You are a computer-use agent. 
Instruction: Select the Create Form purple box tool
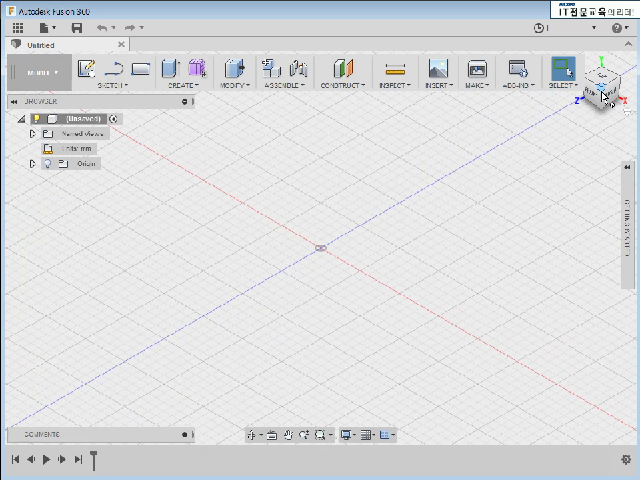(x=197, y=68)
